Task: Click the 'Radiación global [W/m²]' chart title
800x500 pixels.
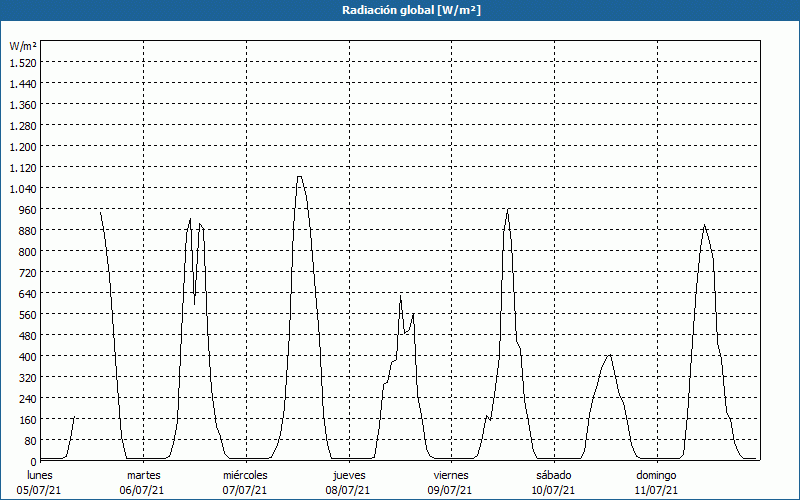Action: (x=411, y=10)
